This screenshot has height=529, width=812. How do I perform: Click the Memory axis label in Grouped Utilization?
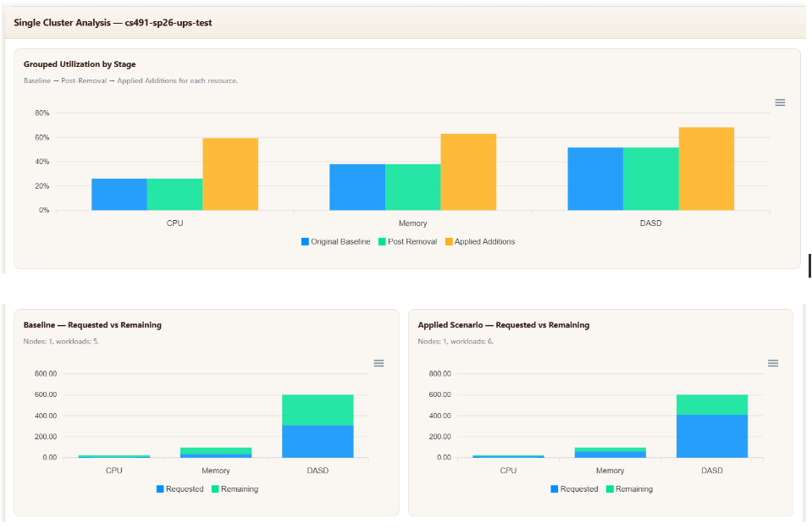[412, 223]
